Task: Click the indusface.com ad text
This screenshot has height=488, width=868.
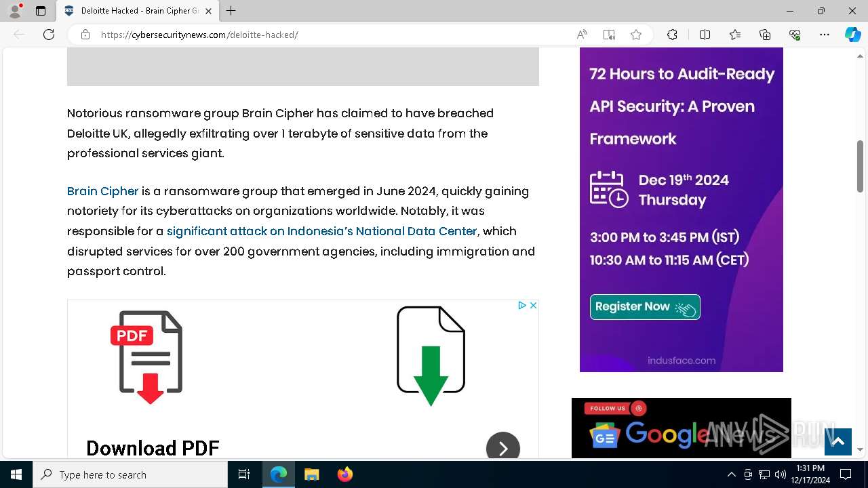Action: 682,361
